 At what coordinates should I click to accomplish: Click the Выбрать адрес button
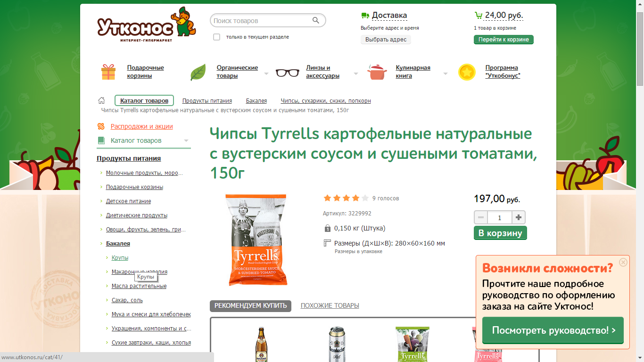coord(386,40)
